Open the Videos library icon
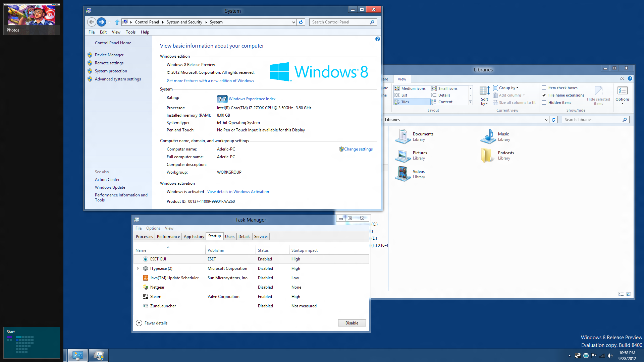The height and width of the screenshot is (362, 644). 403,174
